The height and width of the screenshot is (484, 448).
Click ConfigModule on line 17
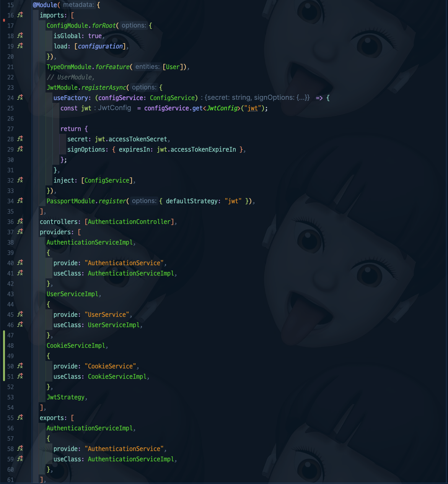pyautogui.click(x=67, y=26)
